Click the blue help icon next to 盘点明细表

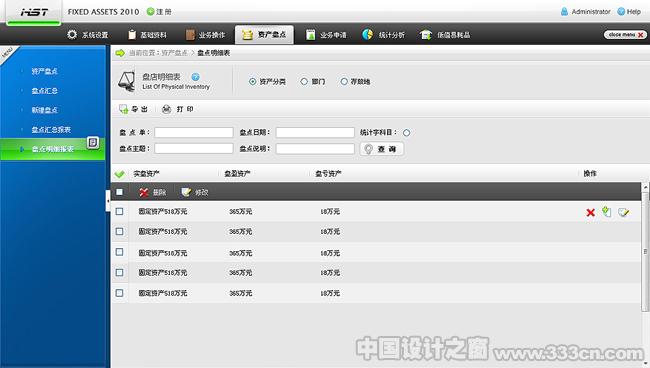[195, 77]
